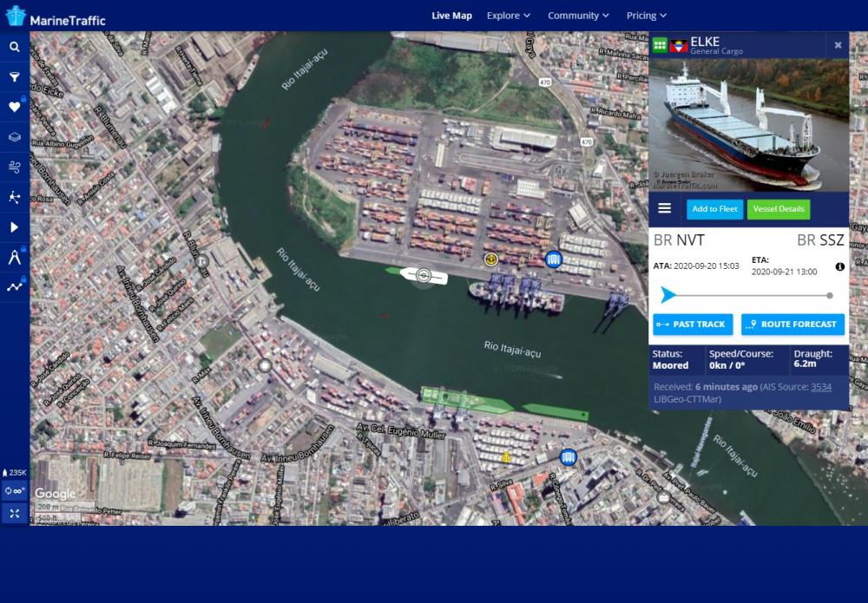Open the vessel panel hamburger menu
This screenshot has width=868, height=603.
click(x=664, y=208)
